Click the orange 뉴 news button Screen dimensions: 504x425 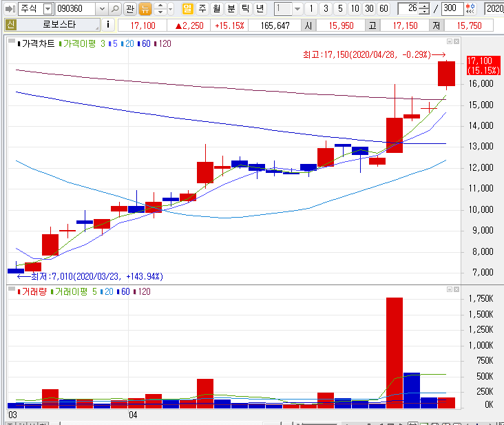pyautogui.click(x=145, y=9)
